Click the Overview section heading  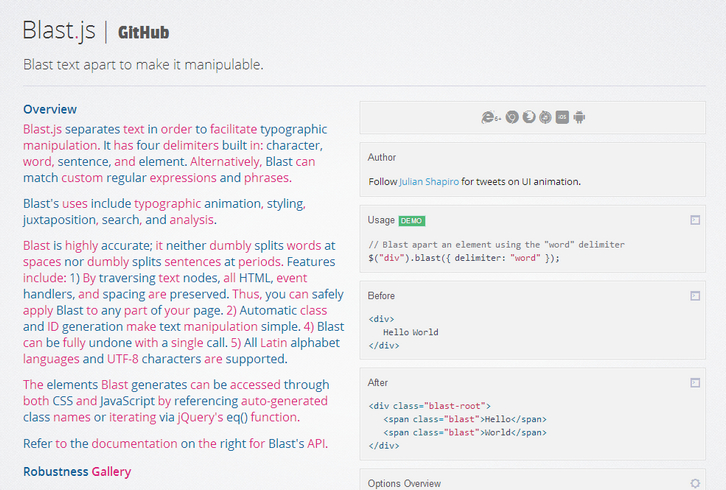pos(50,109)
